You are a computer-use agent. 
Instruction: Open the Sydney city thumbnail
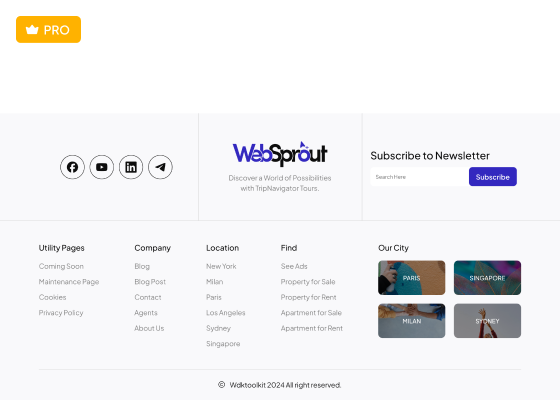488,321
